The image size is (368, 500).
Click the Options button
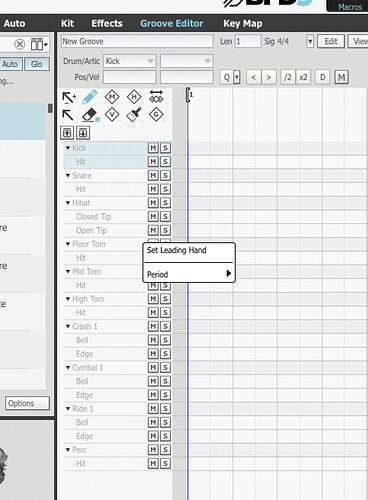[27, 403]
